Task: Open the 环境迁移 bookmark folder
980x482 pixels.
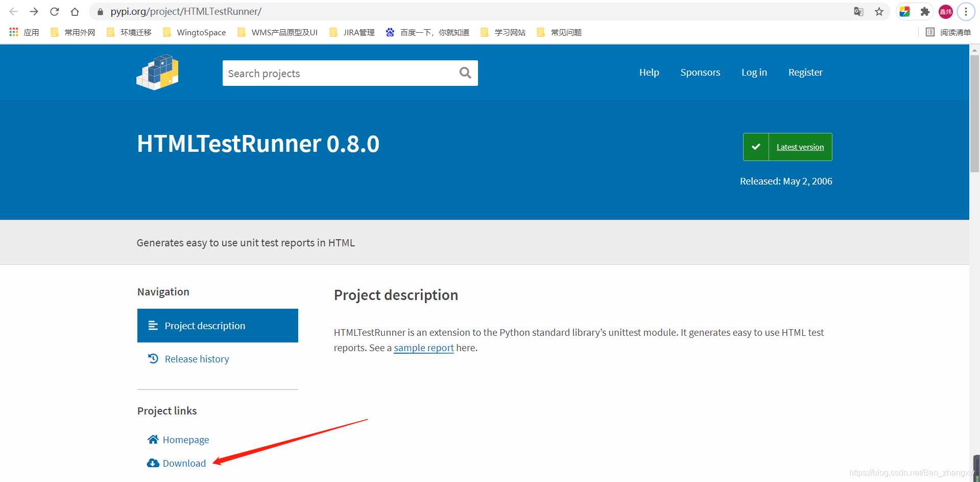Action: (x=129, y=32)
